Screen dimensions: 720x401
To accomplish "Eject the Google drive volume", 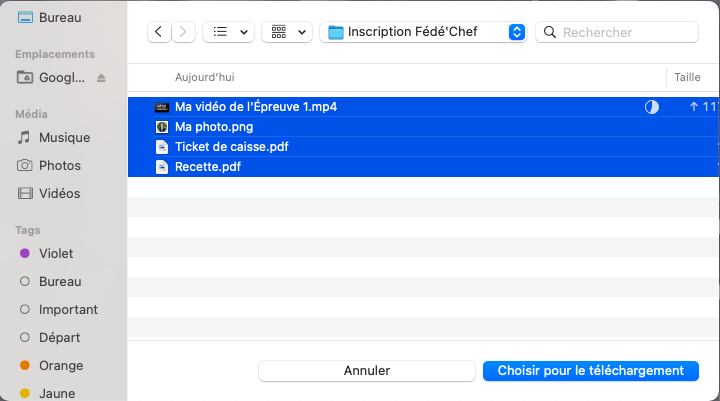I will pyautogui.click(x=101, y=78).
